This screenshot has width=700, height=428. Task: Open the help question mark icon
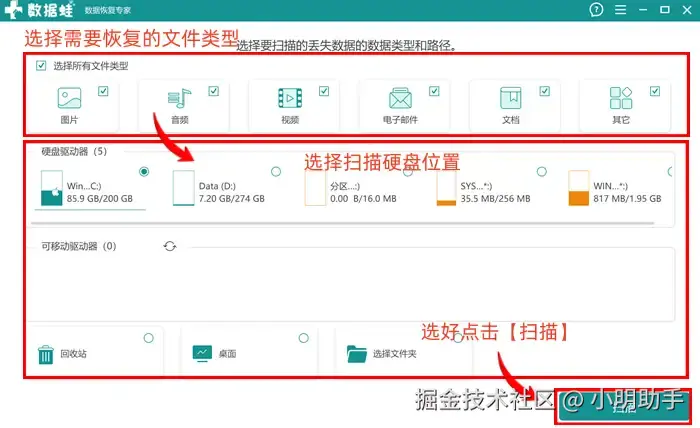[x=596, y=9]
